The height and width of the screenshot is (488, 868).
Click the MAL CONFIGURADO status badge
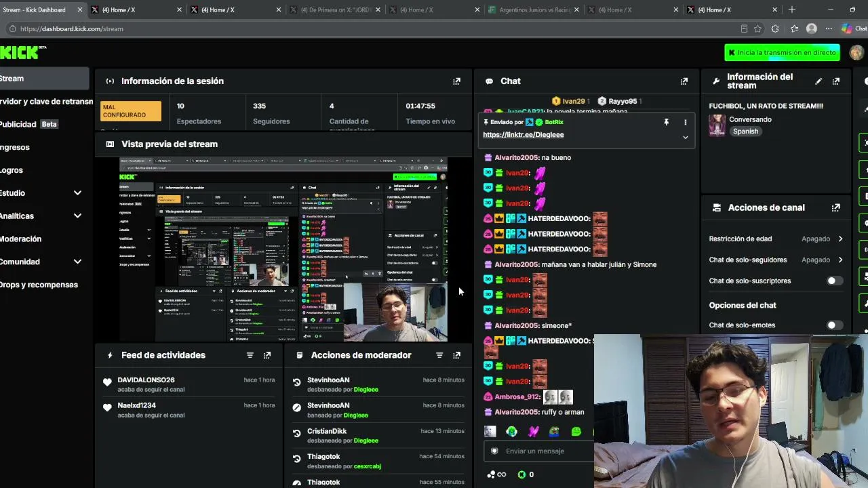[x=131, y=111]
